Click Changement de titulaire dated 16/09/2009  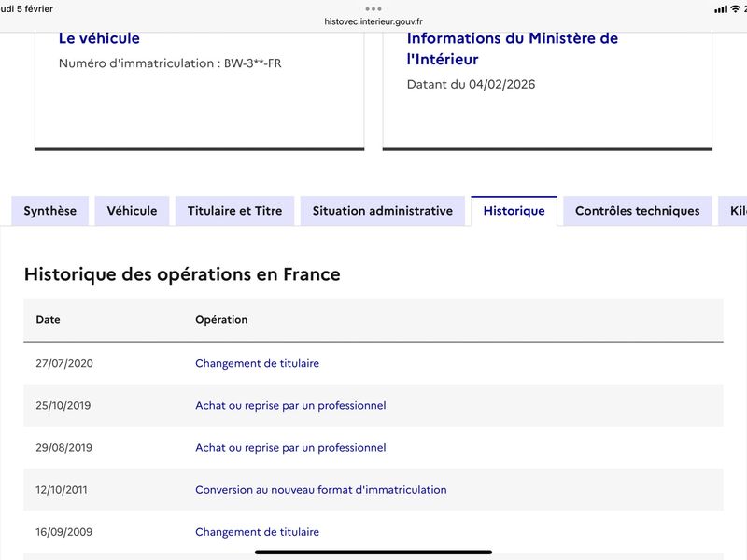point(258,532)
